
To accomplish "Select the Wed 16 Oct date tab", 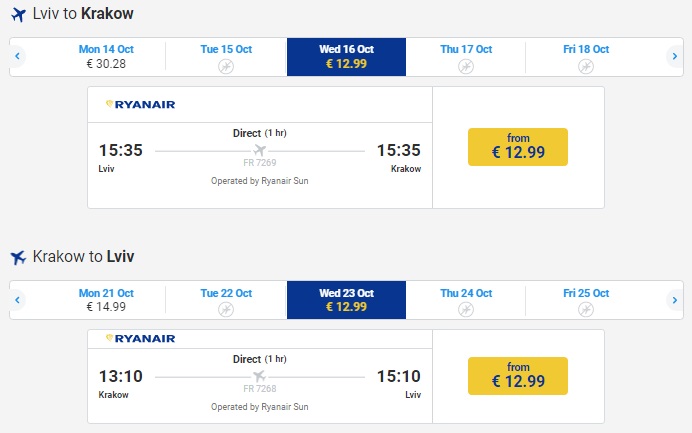I will pos(346,57).
